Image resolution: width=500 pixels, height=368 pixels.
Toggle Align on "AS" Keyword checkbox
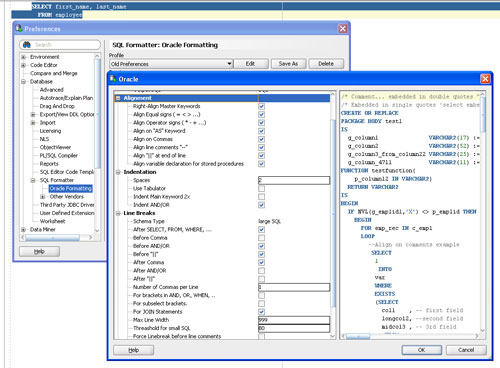pyautogui.click(x=262, y=131)
